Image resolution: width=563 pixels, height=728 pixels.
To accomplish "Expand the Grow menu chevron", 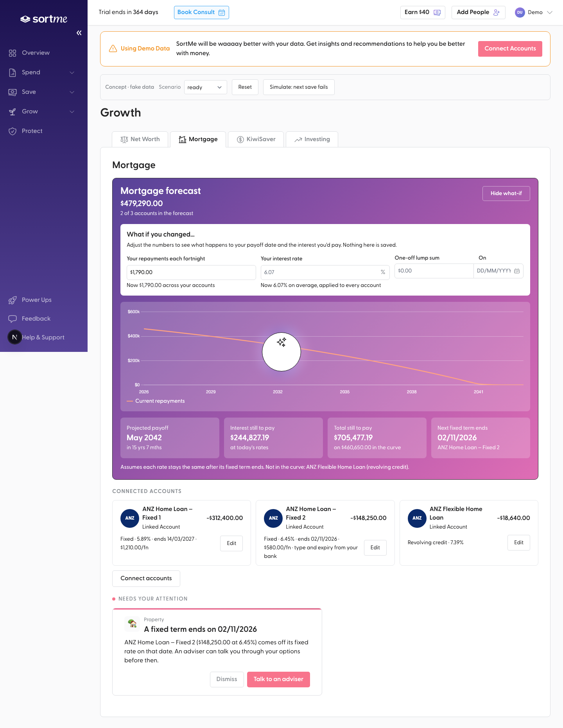I will tap(72, 111).
